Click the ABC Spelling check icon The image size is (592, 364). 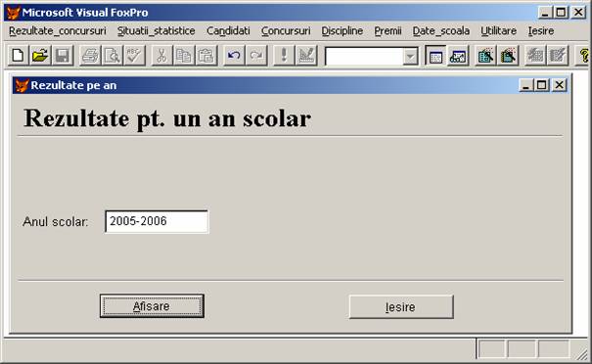pos(134,56)
